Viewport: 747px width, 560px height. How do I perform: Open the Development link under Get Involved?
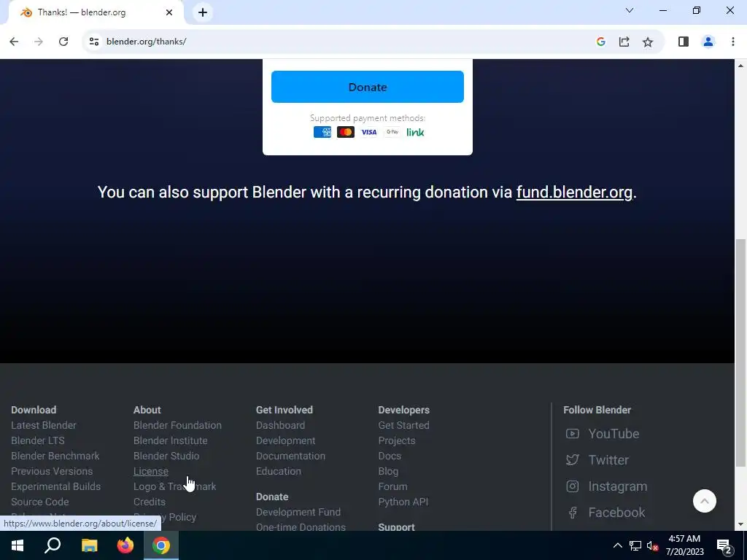(x=285, y=440)
